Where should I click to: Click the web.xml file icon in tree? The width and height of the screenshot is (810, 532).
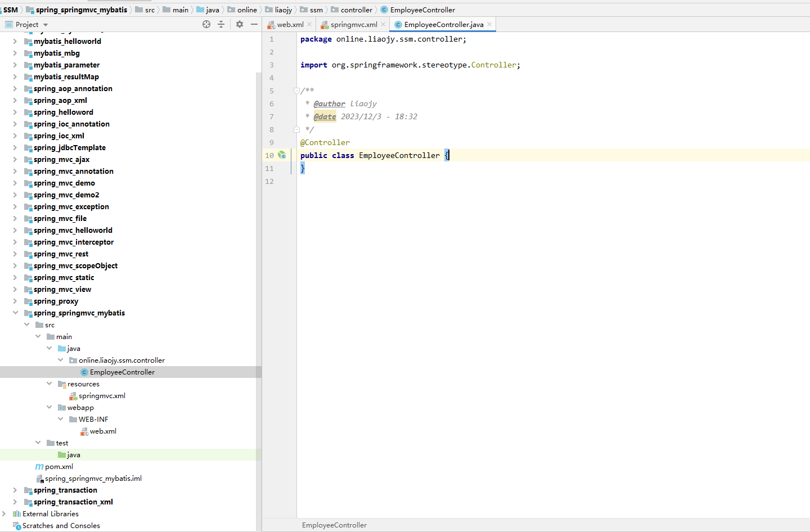(x=84, y=431)
